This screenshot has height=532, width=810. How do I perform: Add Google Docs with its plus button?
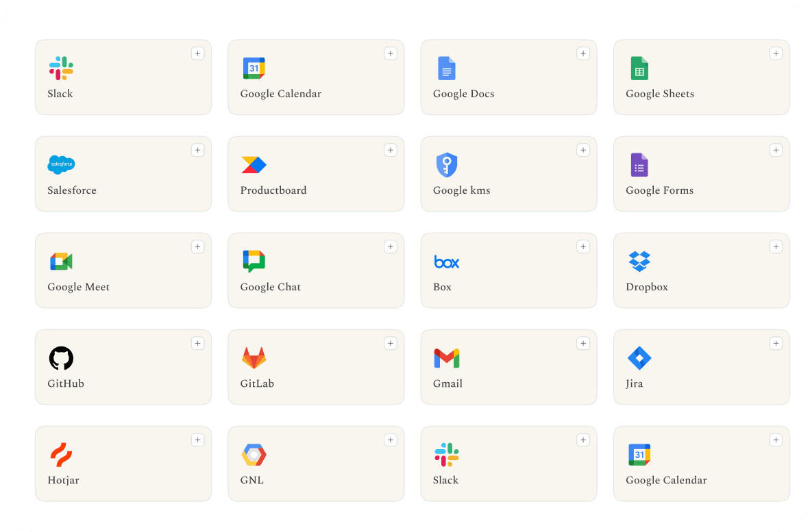point(583,53)
